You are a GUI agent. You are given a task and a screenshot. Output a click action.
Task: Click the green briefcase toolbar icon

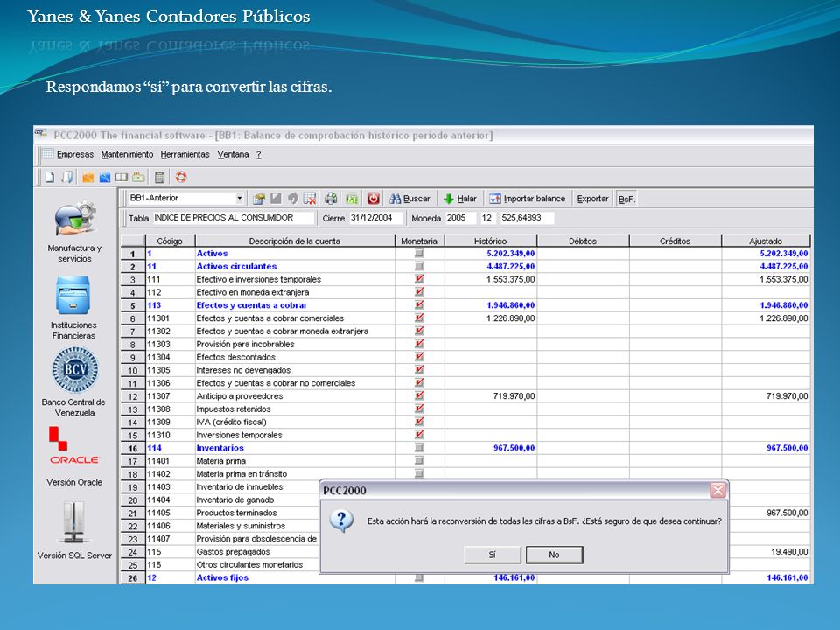[139, 177]
